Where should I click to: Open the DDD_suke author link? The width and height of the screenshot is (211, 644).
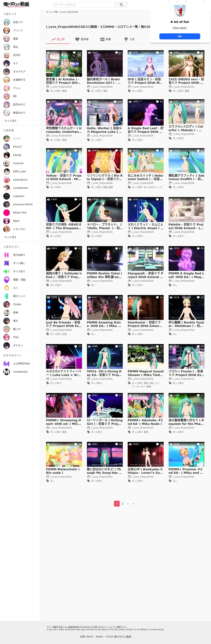coord(20,172)
